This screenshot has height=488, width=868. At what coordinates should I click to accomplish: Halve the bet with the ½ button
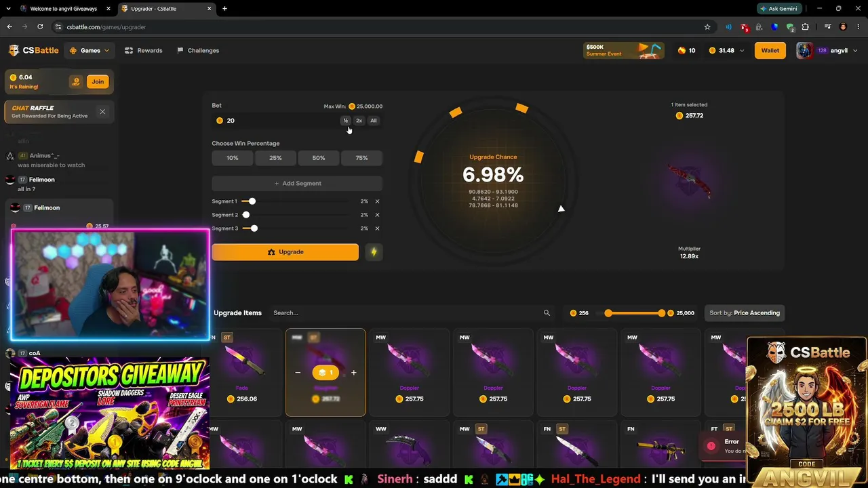coord(345,121)
